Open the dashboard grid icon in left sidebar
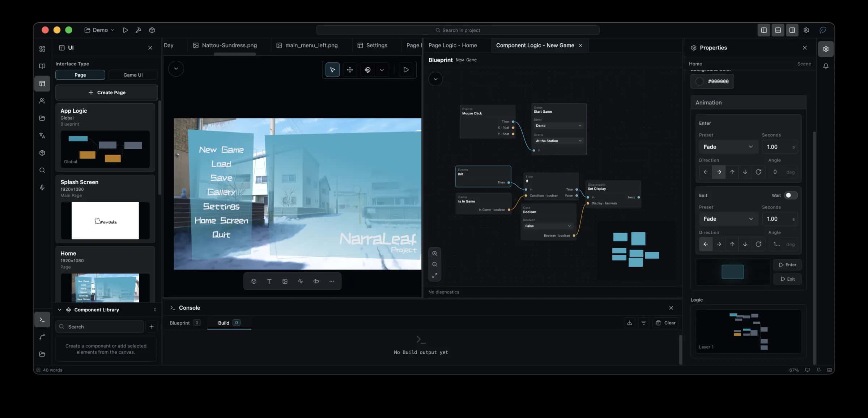 (42, 49)
